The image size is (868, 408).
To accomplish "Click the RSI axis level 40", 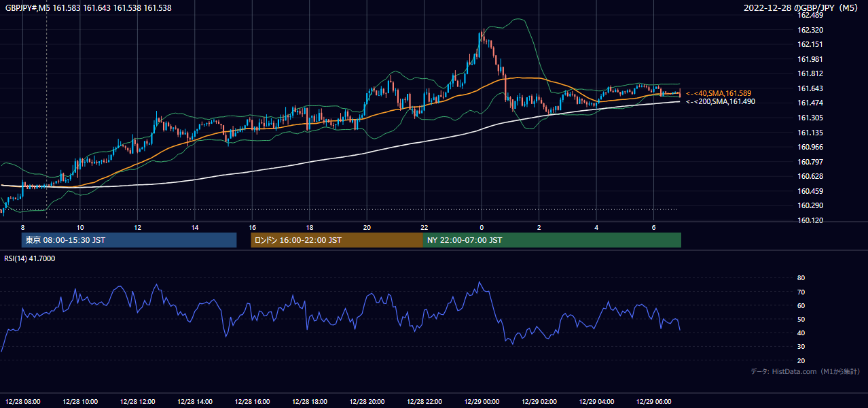I will coord(801,333).
